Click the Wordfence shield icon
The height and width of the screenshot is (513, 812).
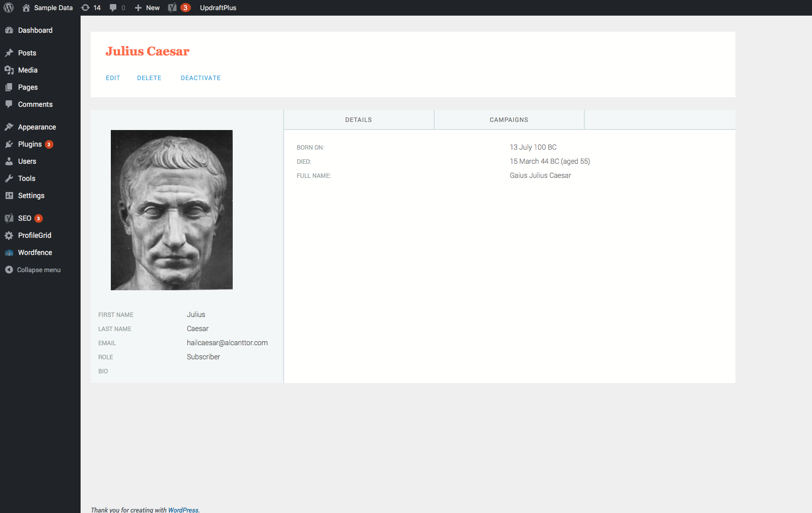coord(9,252)
